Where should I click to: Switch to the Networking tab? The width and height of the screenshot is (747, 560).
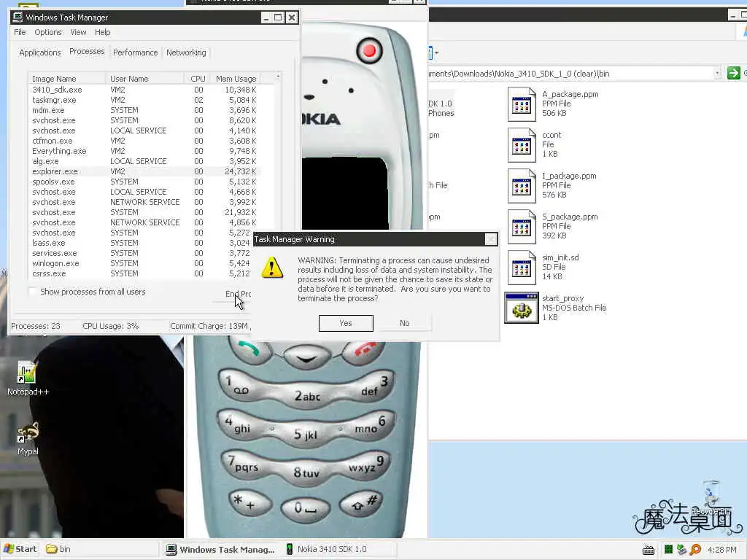pyautogui.click(x=186, y=52)
